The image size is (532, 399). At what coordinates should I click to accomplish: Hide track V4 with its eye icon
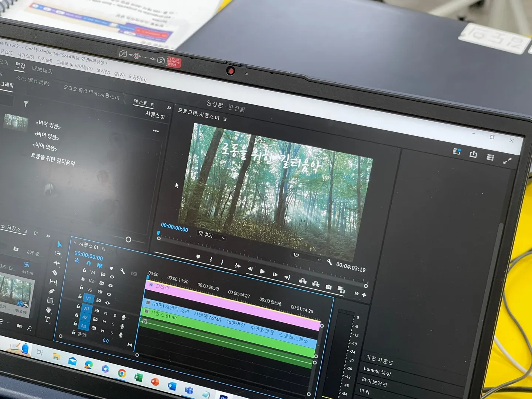112,276
